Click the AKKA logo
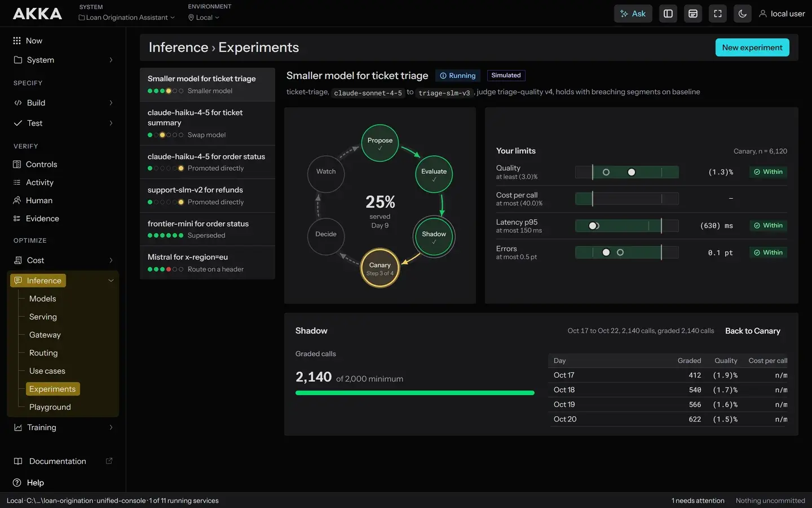The width and height of the screenshot is (812, 508). (x=37, y=14)
